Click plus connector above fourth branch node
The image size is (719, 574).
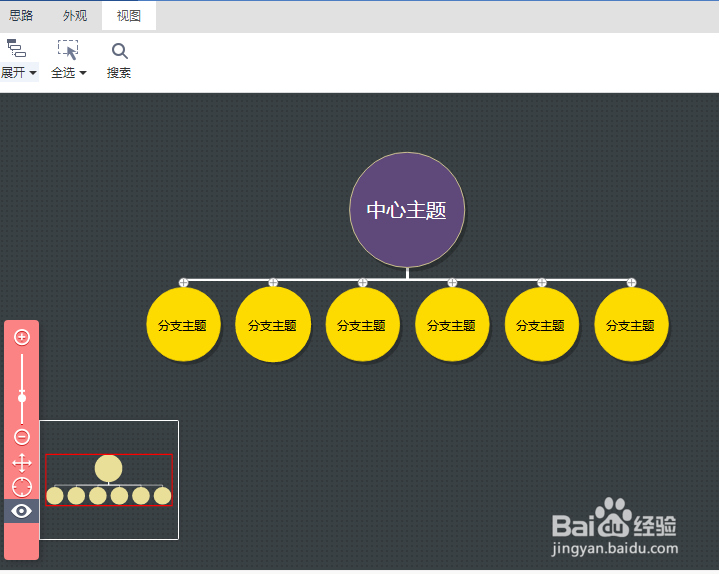pos(452,282)
